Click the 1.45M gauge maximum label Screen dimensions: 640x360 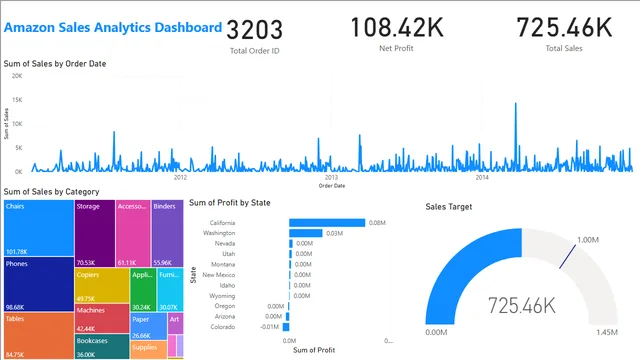pyautogui.click(x=607, y=332)
